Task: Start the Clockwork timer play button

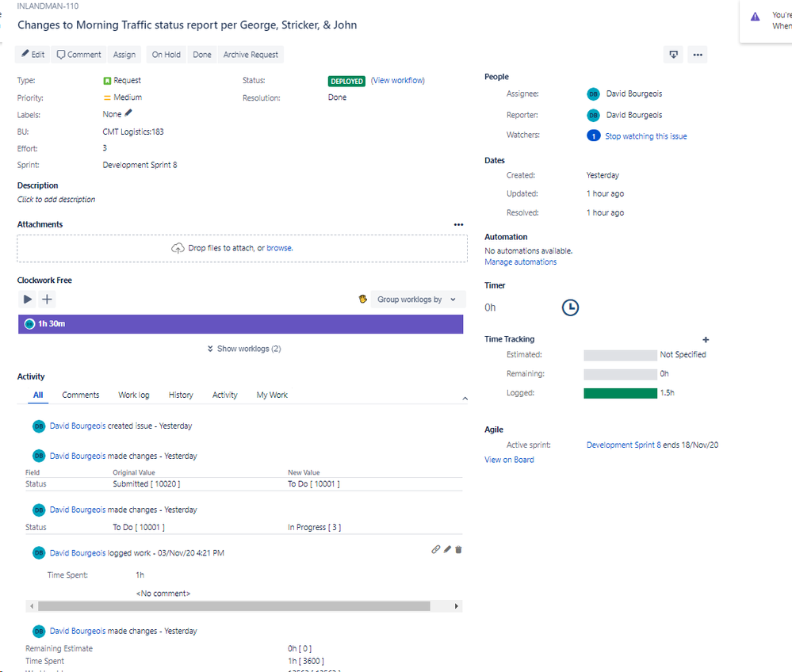Action: pyautogui.click(x=27, y=300)
